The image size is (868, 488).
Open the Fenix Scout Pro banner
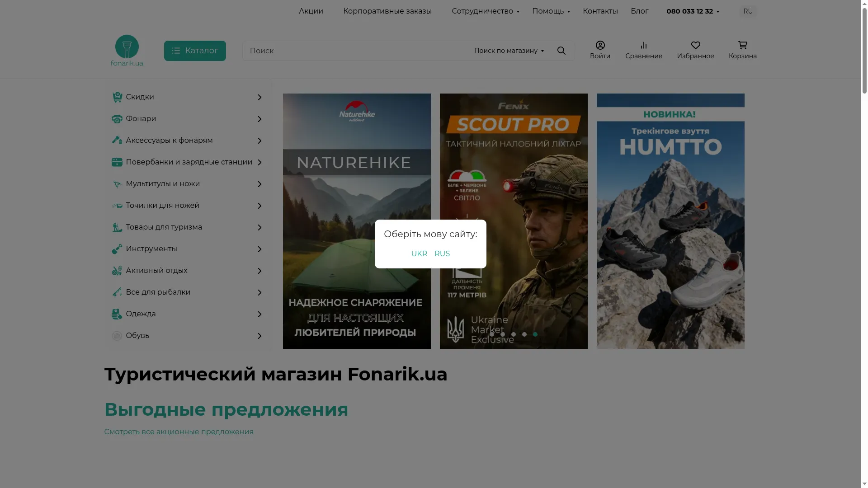pos(514,221)
